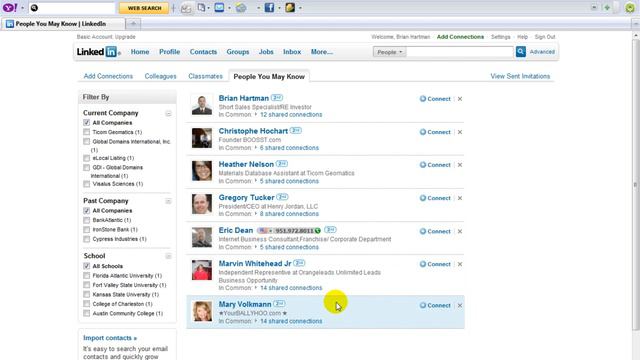Open the Import contacts link

pyautogui.click(x=110, y=338)
